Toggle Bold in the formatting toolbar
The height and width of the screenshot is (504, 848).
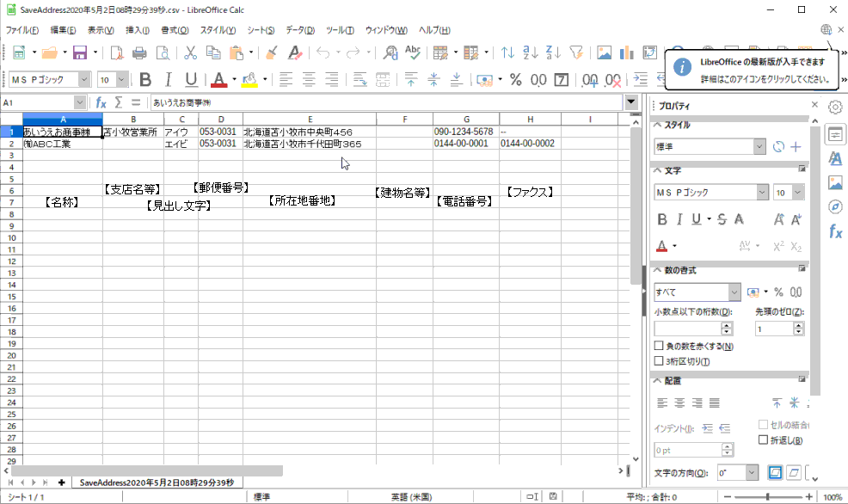point(145,80)
